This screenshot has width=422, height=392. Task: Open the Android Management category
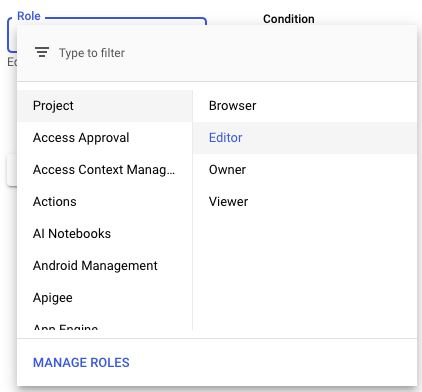(105, 266)
